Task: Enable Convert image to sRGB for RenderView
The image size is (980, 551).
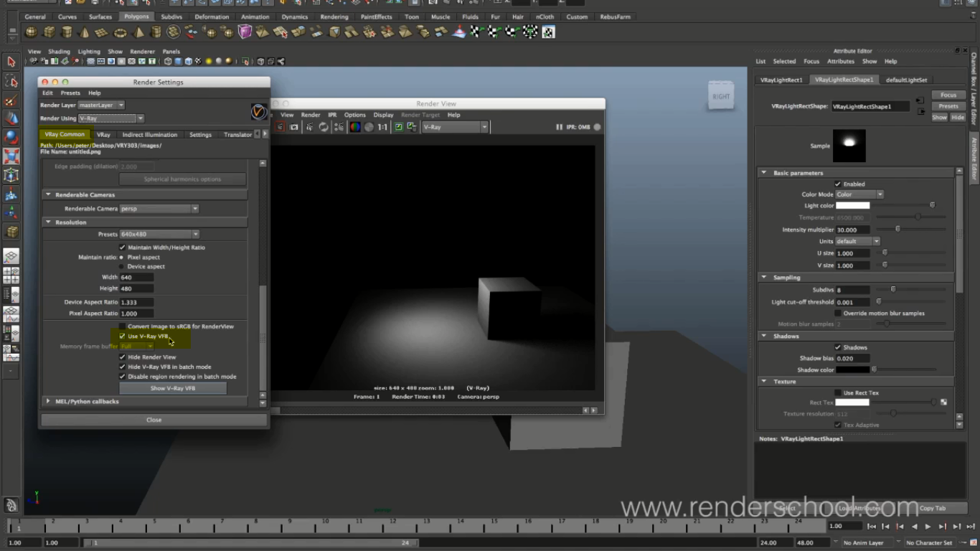Action: (122, 326)
